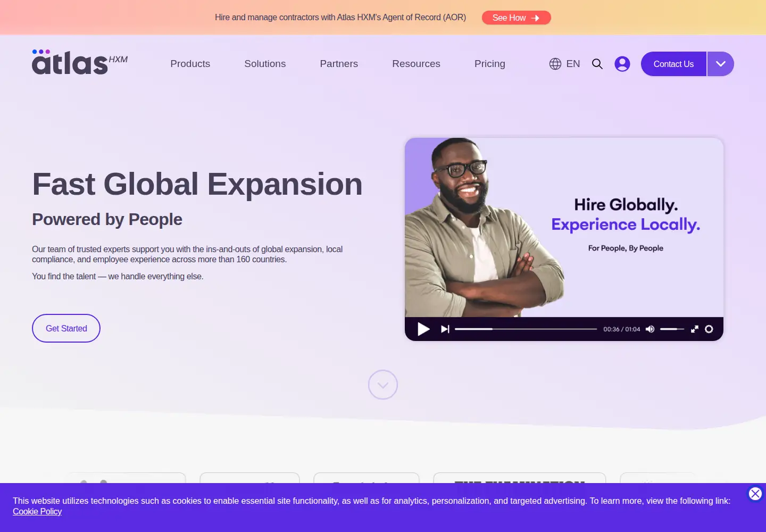Toggle video fullscreen mode
The image size is (766, 532).
tap(695, 329)
